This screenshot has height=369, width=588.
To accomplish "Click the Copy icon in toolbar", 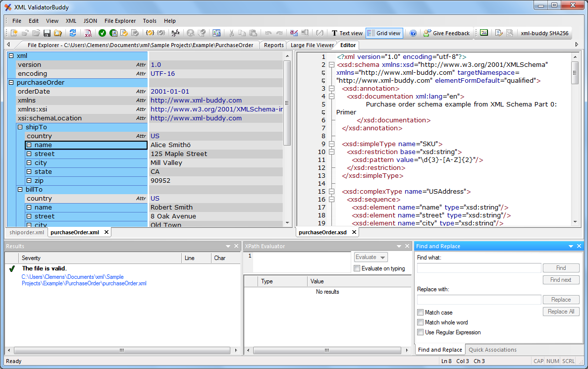I will click(242, 33).
